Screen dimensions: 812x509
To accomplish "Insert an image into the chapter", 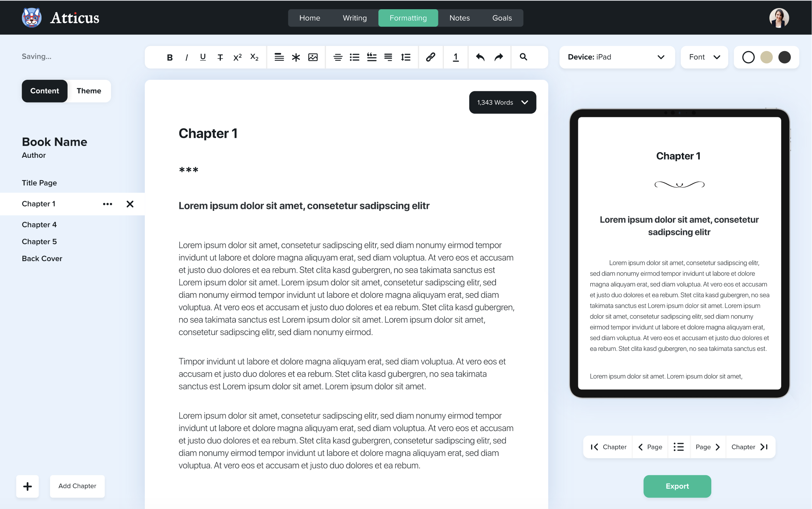I will (x=314, y=57).
